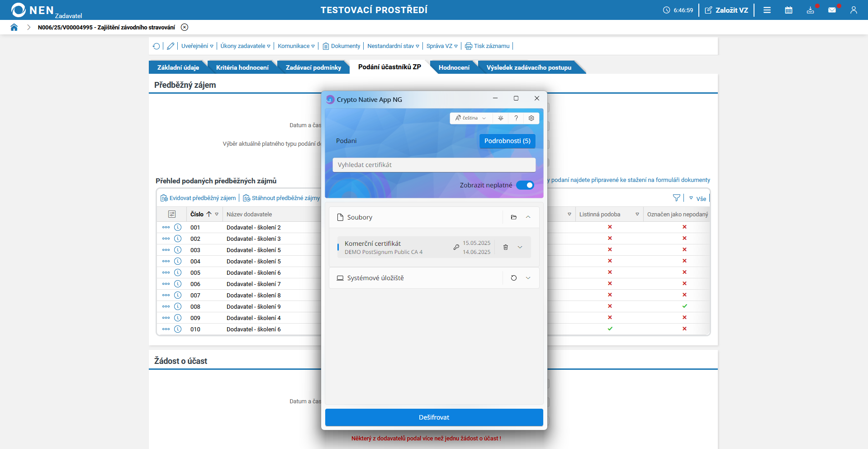
Task: Click the Založit VZ button
Action: [x=726, y=10]
